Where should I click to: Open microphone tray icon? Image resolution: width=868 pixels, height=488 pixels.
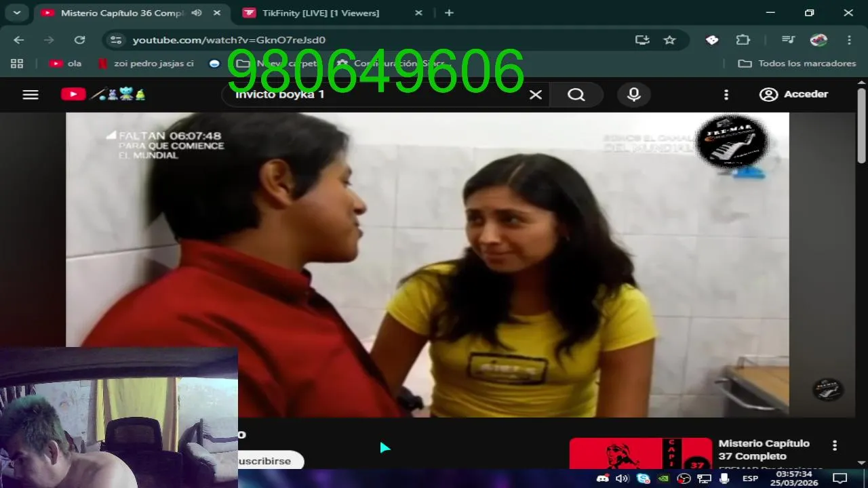click(724, 479)
